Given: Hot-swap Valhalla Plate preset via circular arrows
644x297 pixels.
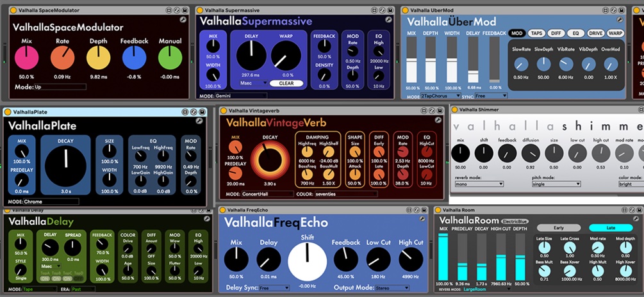Looking at the screenshot, I should 194,111.
